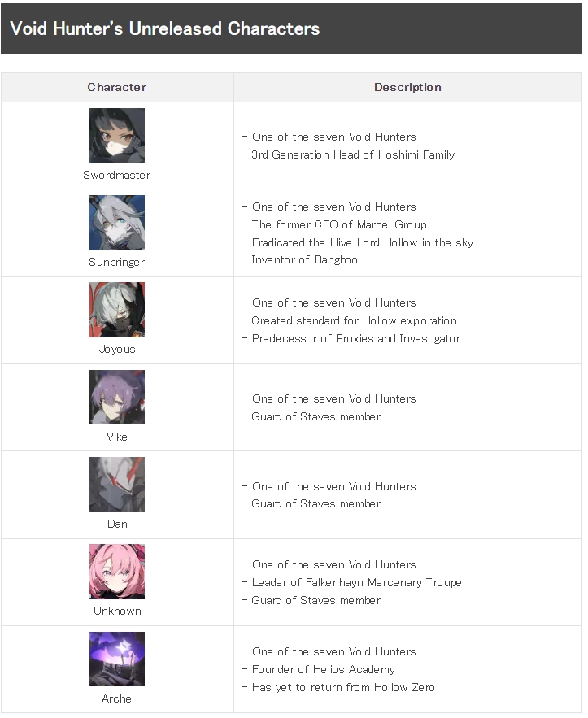588x718 pixels.
Task: Click the Unknown name label
Action: (117, 611)
